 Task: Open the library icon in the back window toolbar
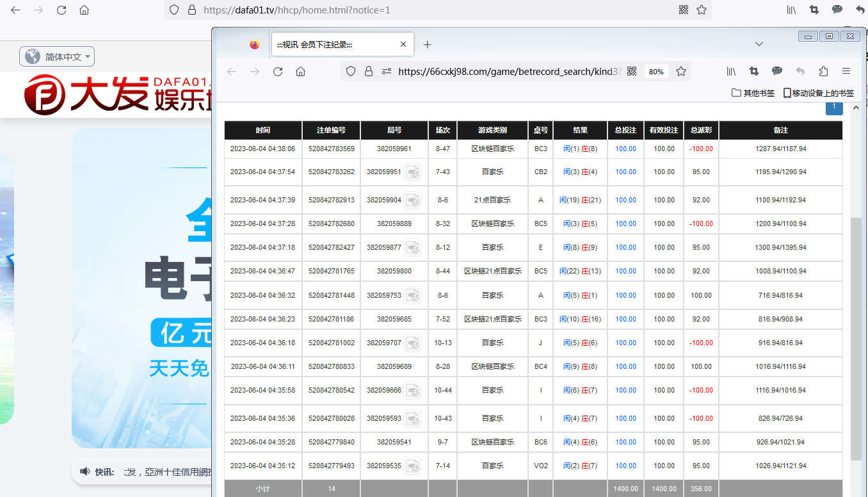click(791, 10)
